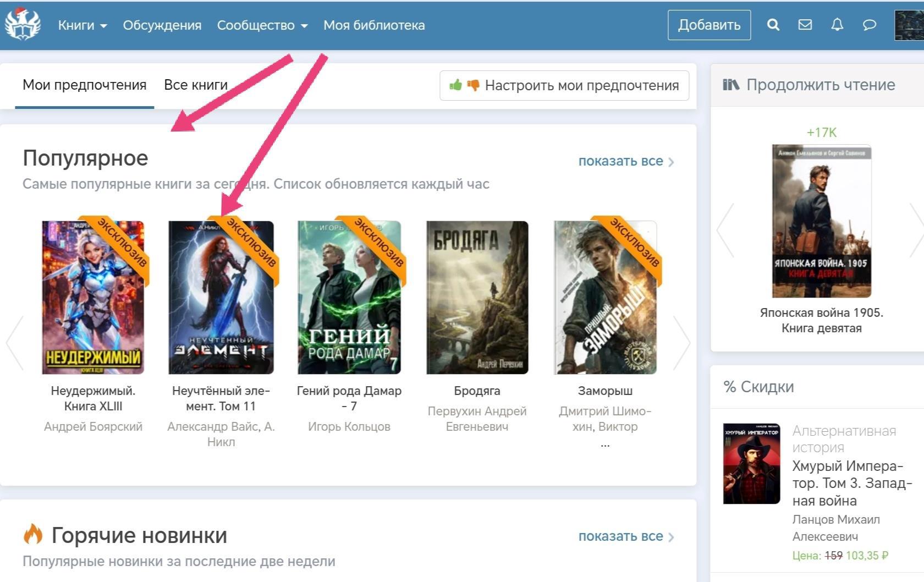Go to previous book in Продолжить чтение
Screen dimensions: 924x582
[726, 230]
